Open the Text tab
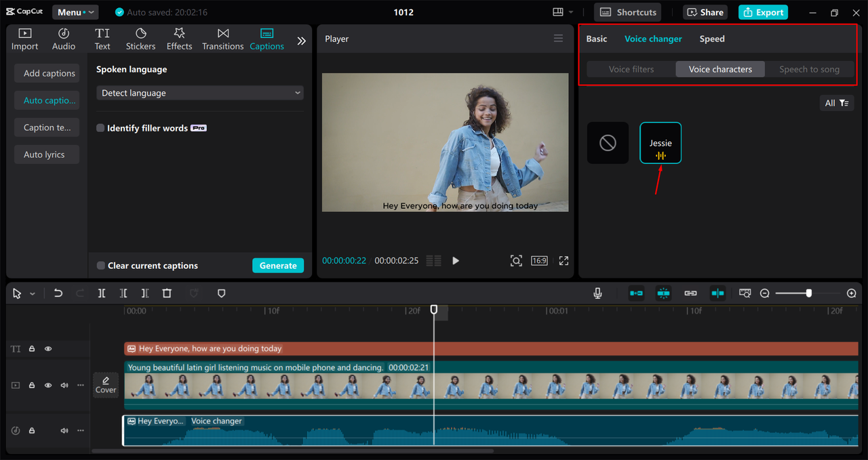The image size is (868, 460). [102, 39]
